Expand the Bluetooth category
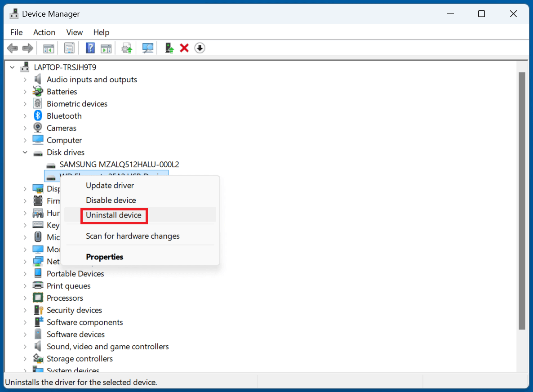Screen dimensions: 533x392 (x=26, y=116)
